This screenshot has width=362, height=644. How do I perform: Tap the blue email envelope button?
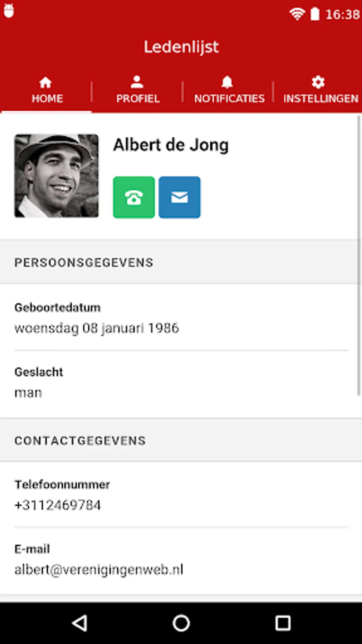coord(179,197)
